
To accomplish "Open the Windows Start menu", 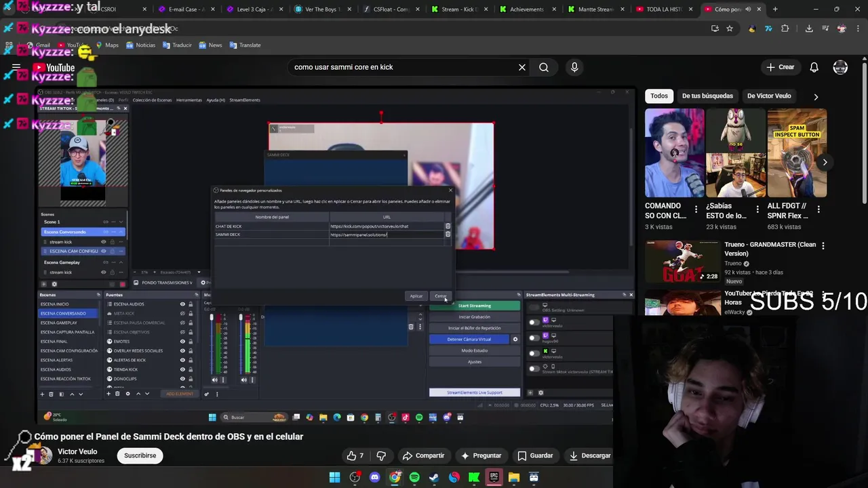I will click(x=334, y=477).
